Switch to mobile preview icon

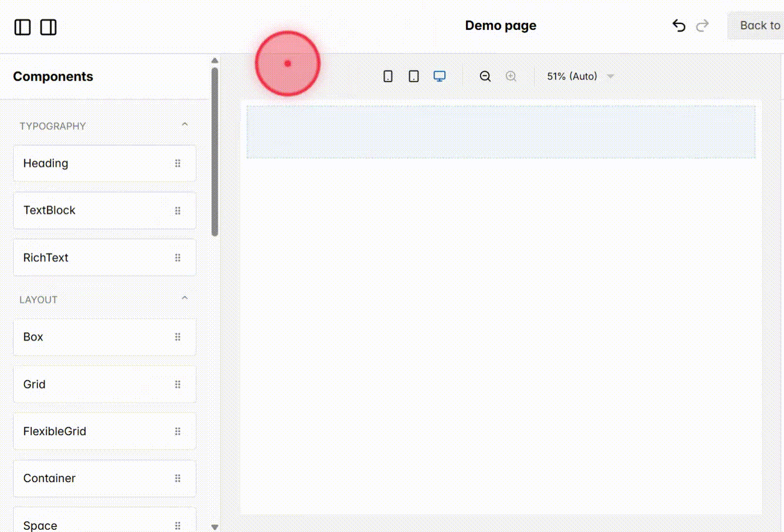point(388,76)
